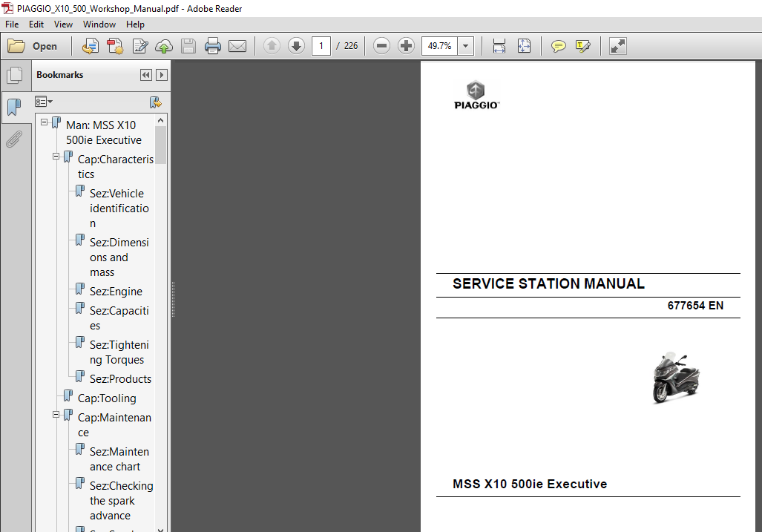Image resolution: width=762 pixels, height=532 pixels.
Task: Add a sticky note comment
Action: click(559, 46)
